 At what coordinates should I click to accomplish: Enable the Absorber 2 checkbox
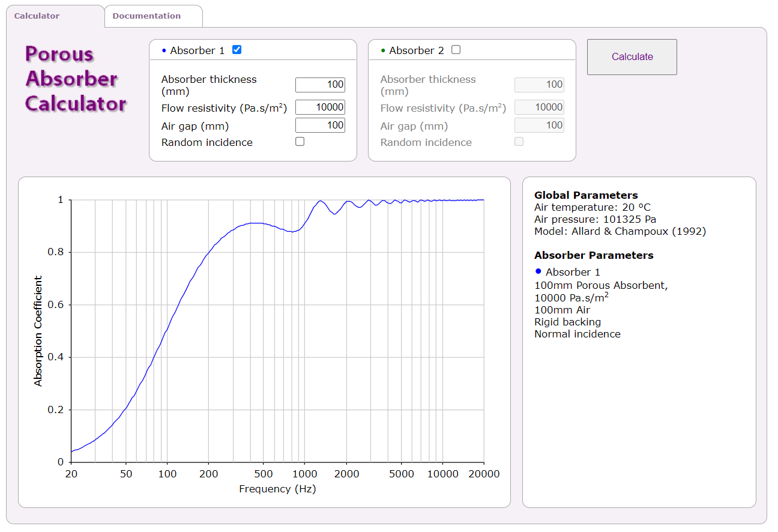[456, 50]
